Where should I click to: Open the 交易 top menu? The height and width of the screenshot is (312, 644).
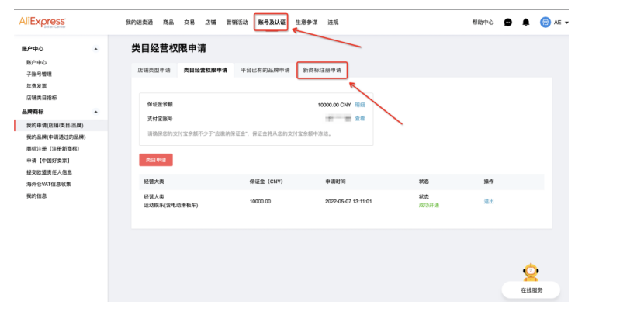189,23
